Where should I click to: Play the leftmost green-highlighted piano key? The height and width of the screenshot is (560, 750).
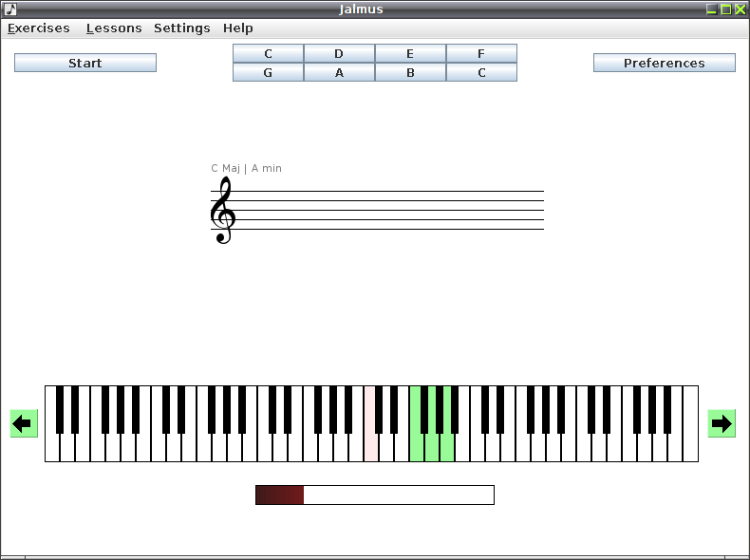(416, 447)
